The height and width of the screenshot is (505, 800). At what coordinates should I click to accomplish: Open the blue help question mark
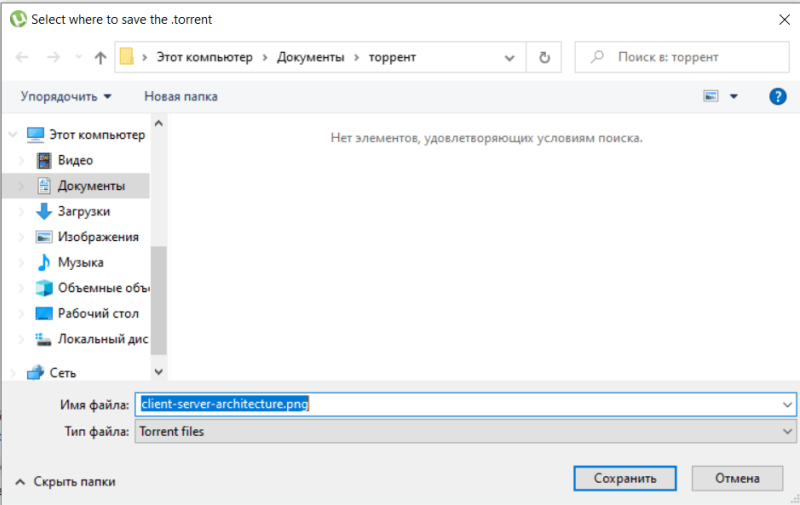coord(777,96)
